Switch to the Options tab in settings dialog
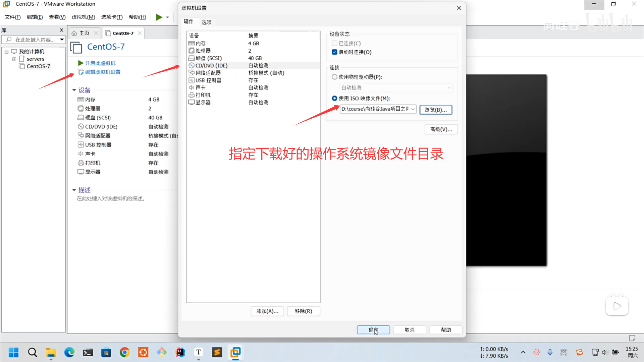The height and width of the screenshot is (362, 644). (206, 22)
